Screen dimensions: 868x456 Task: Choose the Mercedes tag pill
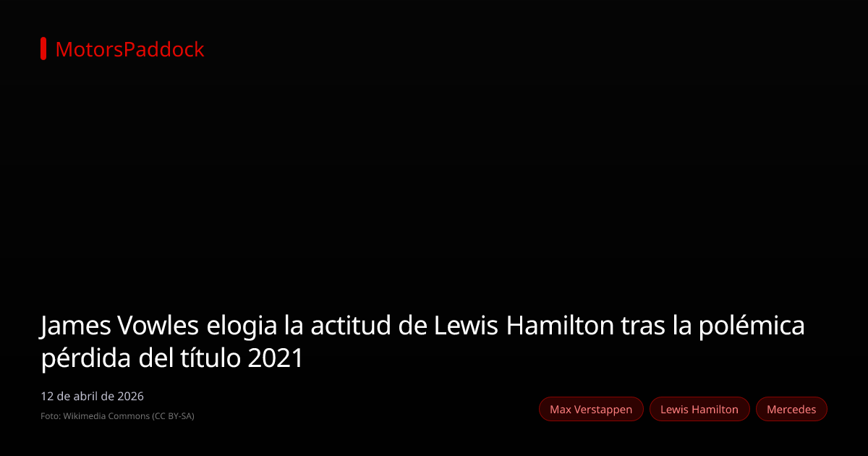(791, 409)
